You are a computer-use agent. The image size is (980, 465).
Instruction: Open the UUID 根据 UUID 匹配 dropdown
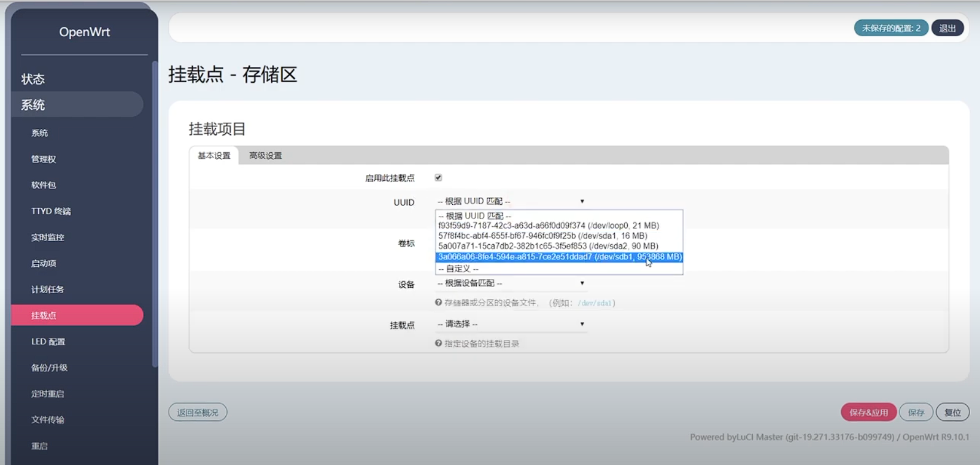click(511, 201)
